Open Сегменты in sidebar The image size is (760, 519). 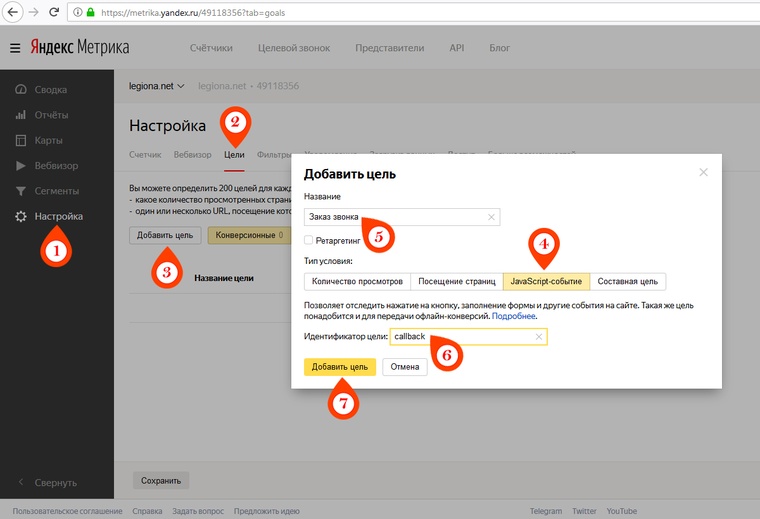click(x=56, y=190)
